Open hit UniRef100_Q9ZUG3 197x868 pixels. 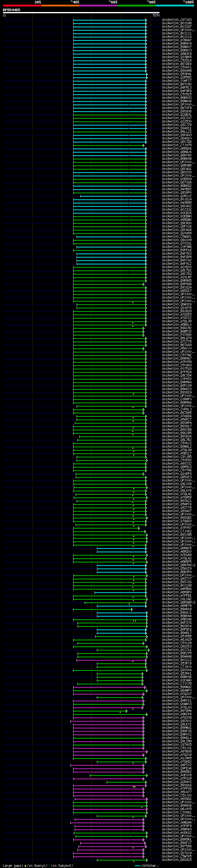pos(177,646)
